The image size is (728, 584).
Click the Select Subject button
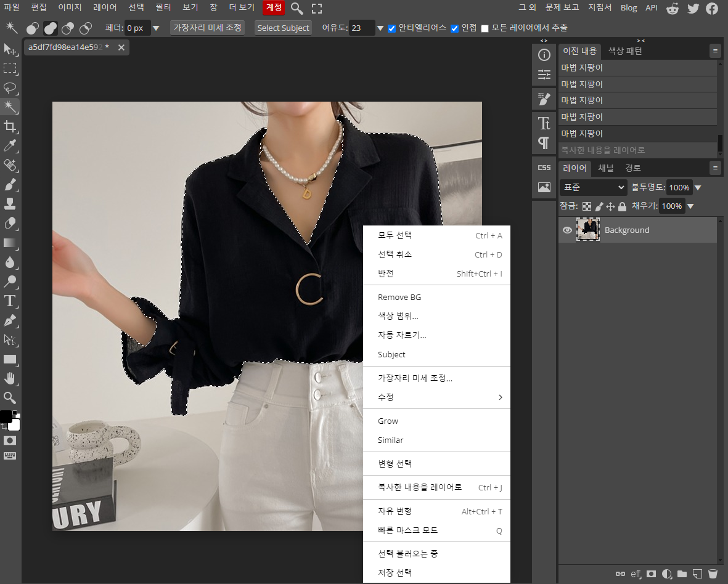pos(283,28)
